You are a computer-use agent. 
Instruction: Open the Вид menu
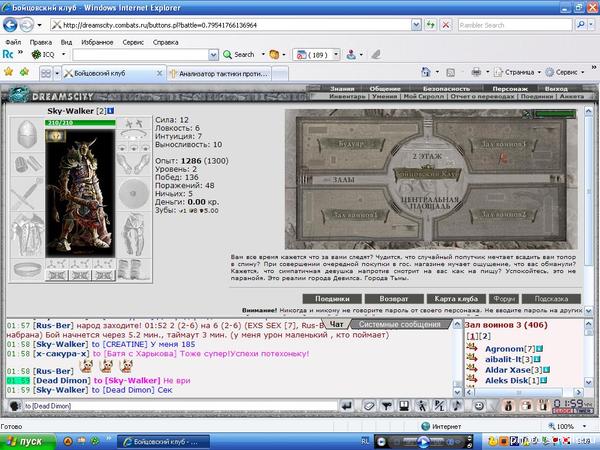66,42
